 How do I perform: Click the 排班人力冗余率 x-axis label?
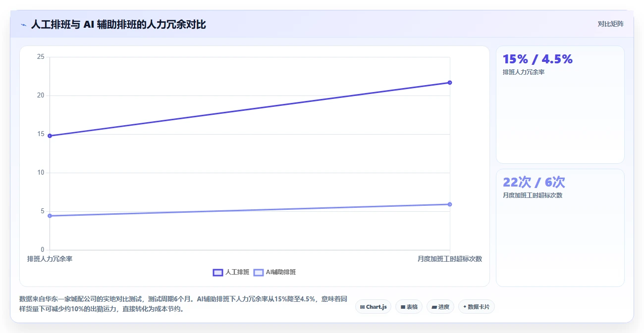[50, 259]
